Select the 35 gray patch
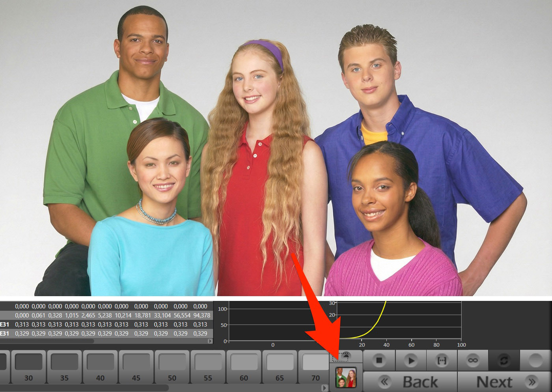 (x=65, y=367)
